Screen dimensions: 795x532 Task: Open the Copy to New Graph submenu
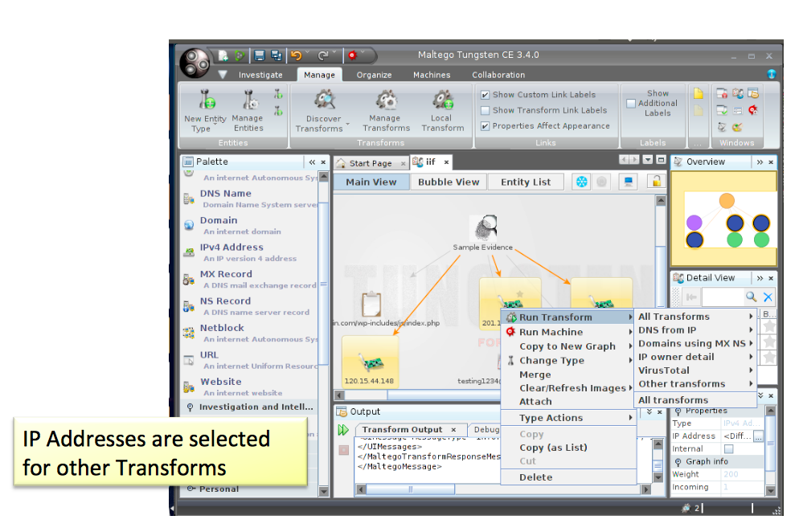coord(568,346)
